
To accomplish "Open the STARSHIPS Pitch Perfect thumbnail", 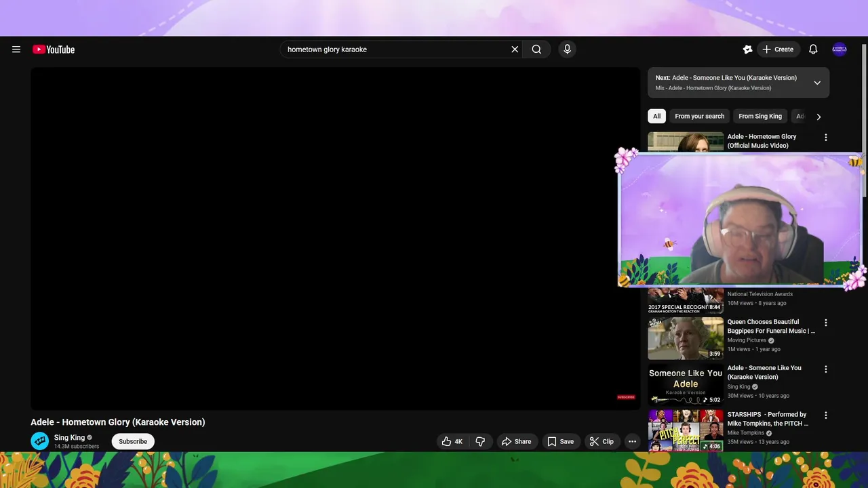I will 686,430.
